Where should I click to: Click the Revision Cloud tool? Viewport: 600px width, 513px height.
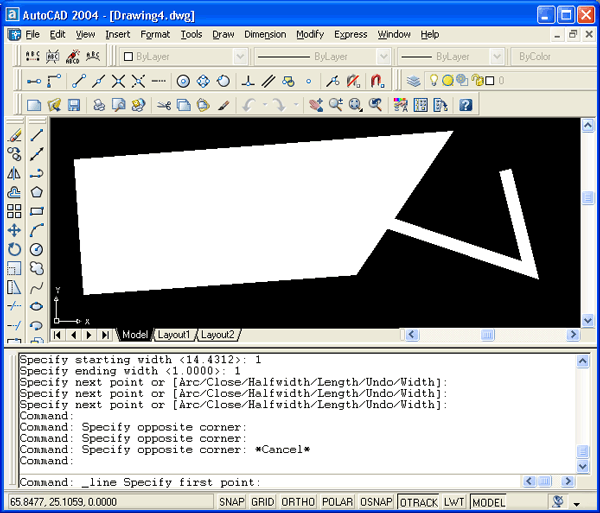(x=37, y=268)
